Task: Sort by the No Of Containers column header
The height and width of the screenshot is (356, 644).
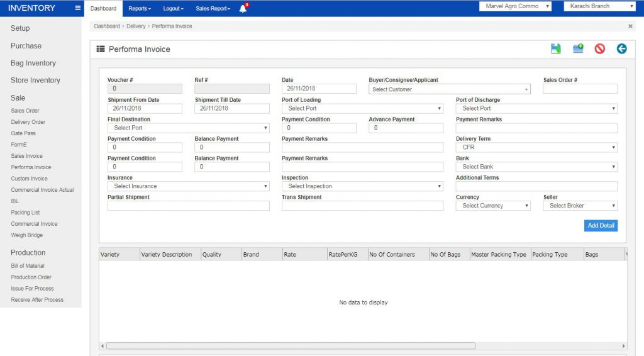Action: point(398,255)
